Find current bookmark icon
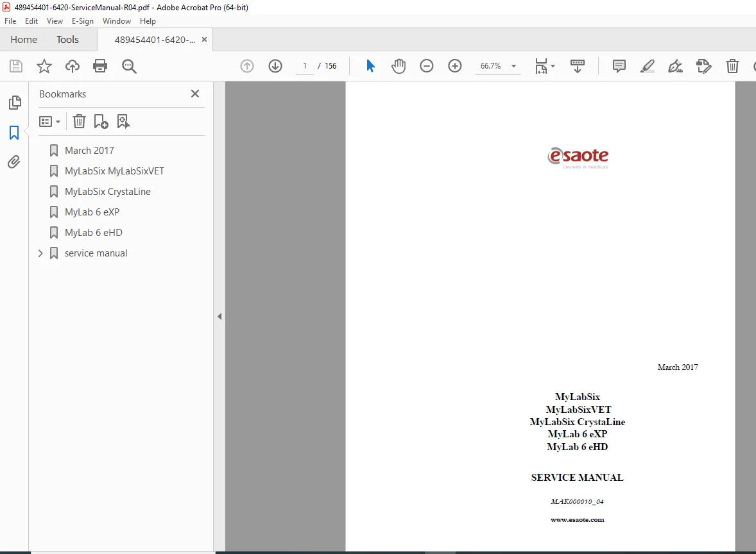756x554 pixels. [x=123, y=121]
